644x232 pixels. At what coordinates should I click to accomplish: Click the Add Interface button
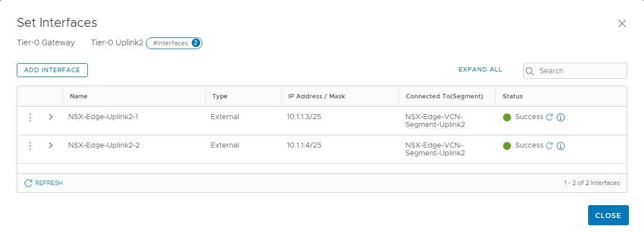[52, 70]
